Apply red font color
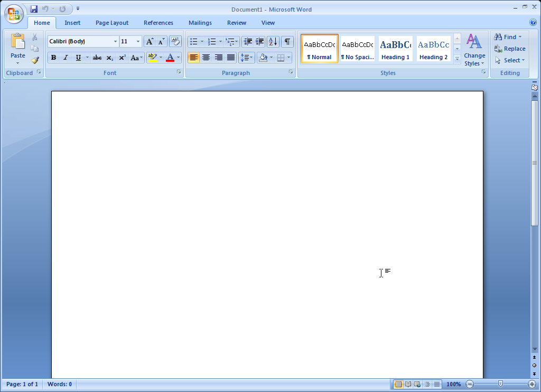 coord(170,58)
